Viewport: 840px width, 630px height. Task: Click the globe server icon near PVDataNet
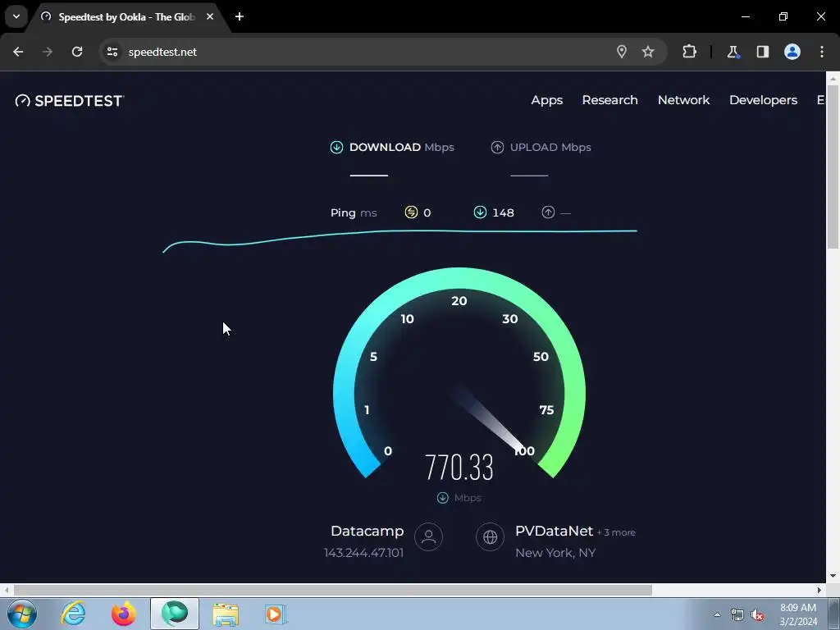(x=491, y=536)
